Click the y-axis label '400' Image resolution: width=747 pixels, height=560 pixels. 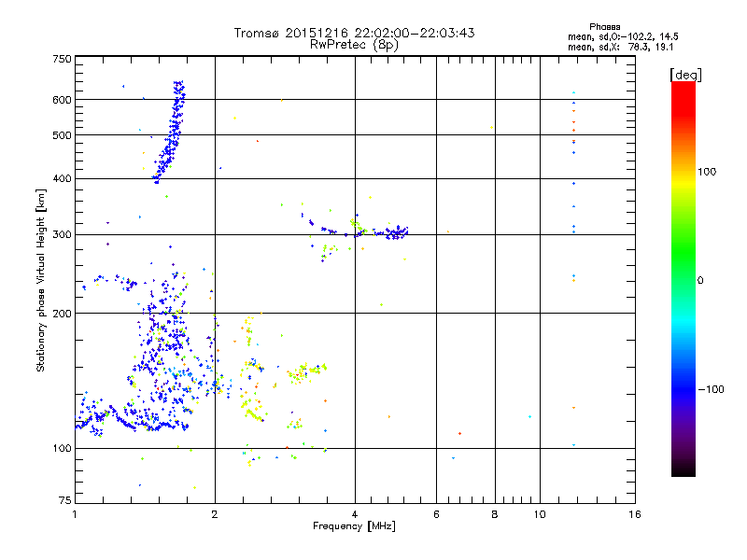coord(62,179)
